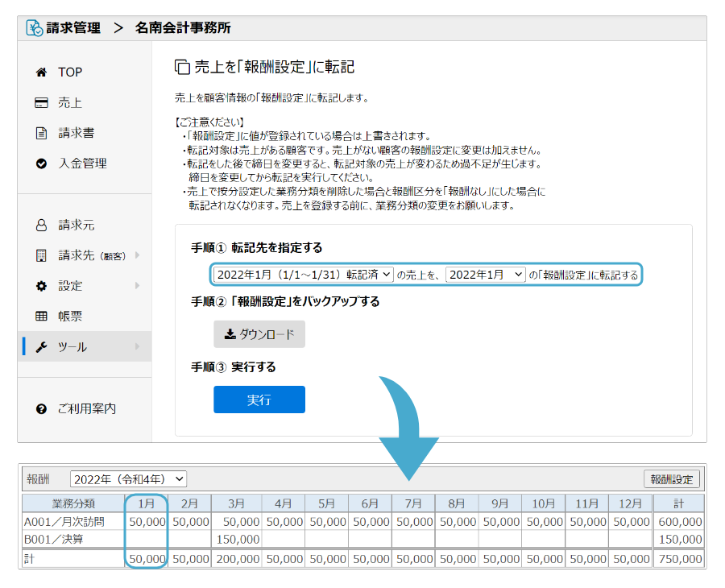Expand the ツール submenu arrow
The width and height of the screenshot is (725, 588).
(x=138, y=347)
